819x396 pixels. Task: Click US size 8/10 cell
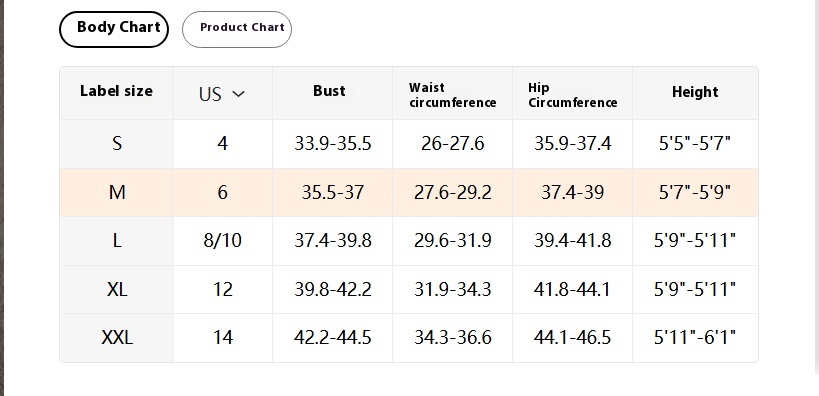pos(223,241)
